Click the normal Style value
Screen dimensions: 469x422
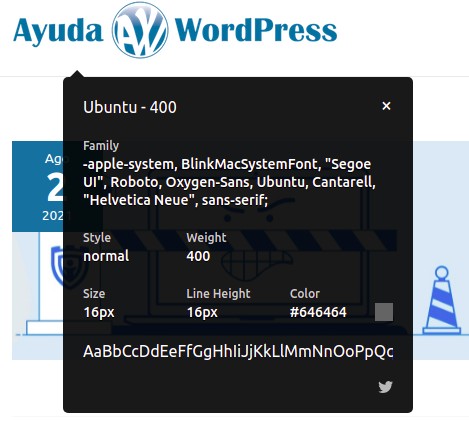(x=106, y=256)
